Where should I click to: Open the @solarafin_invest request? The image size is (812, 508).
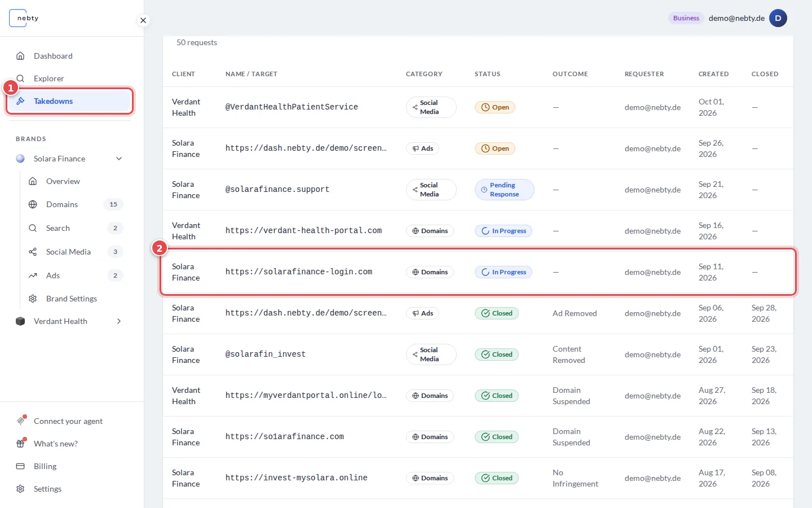(x=478, y=354)
